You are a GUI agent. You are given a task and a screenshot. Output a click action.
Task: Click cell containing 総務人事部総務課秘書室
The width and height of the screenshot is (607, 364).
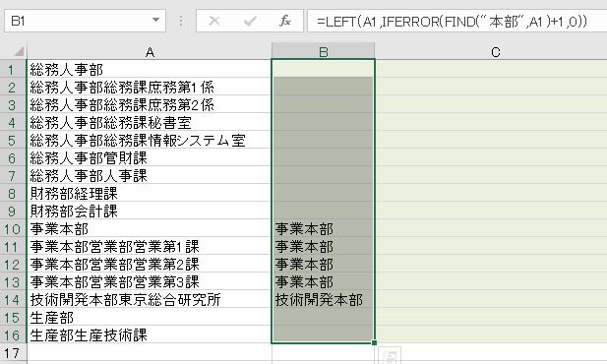point(150,123)
